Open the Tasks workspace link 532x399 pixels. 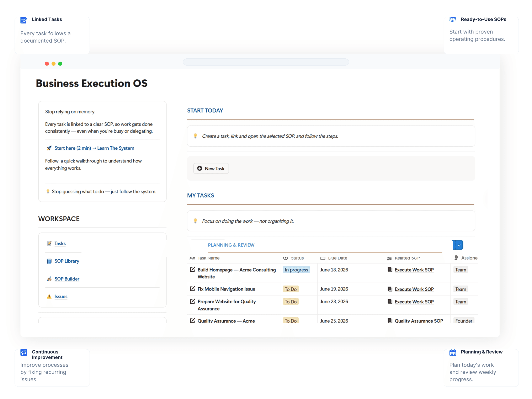tap(60, 243)
